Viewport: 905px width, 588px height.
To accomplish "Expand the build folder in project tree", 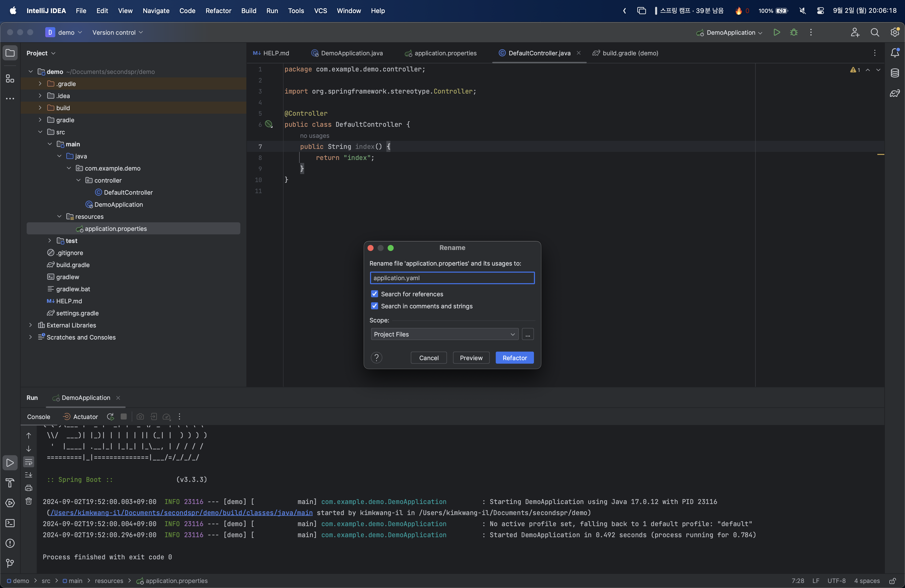I will (x=40, y=108).
